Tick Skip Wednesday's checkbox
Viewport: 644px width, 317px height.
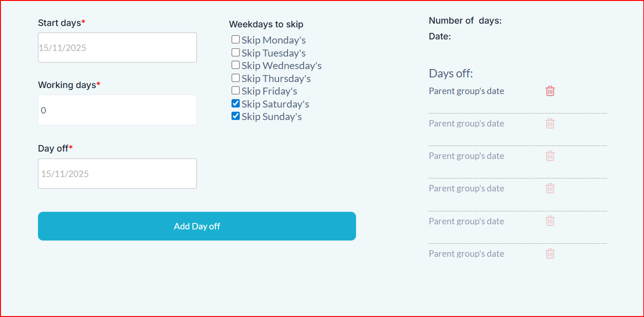click(236, 65)
